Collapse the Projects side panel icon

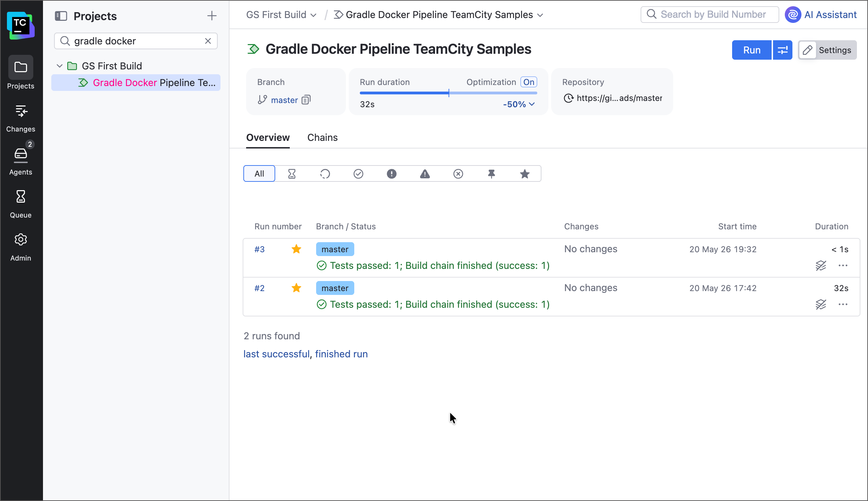pyautogui.click(x=61, y=16)
